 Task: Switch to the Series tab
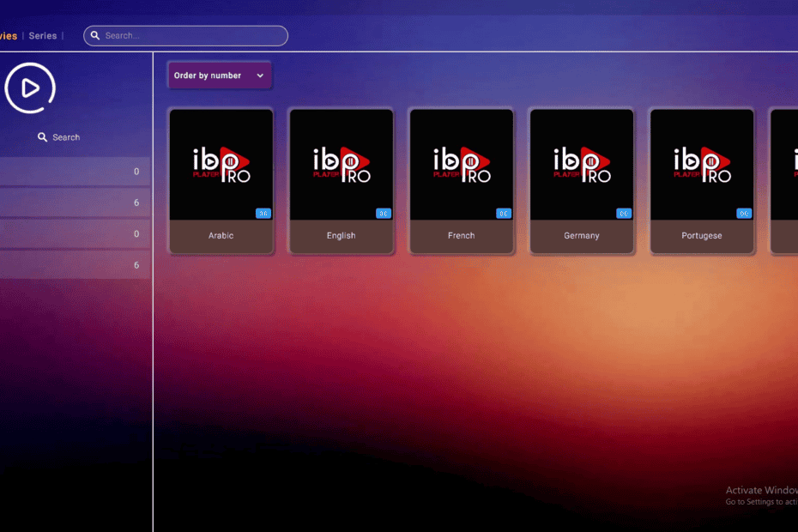(x=43, y=36)
